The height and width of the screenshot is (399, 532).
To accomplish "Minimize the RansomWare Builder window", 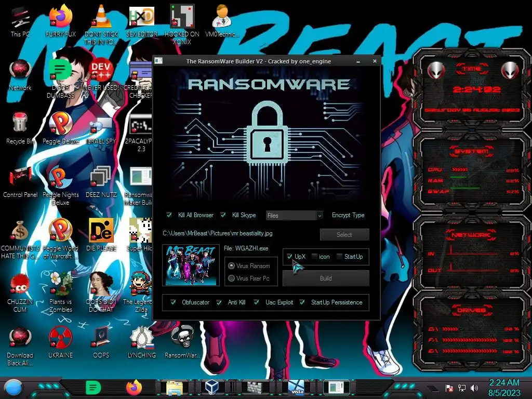I will [358, 61].
